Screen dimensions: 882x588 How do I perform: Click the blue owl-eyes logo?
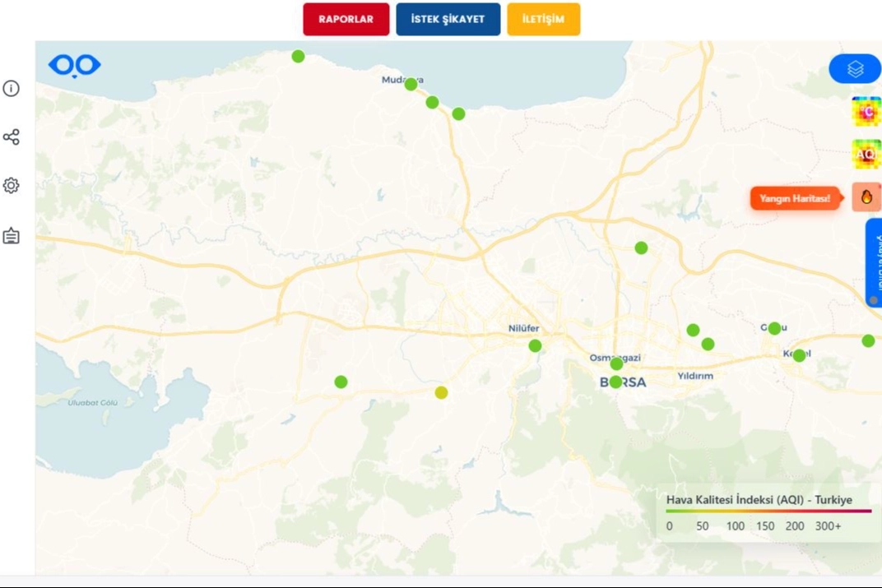[74, 65]
